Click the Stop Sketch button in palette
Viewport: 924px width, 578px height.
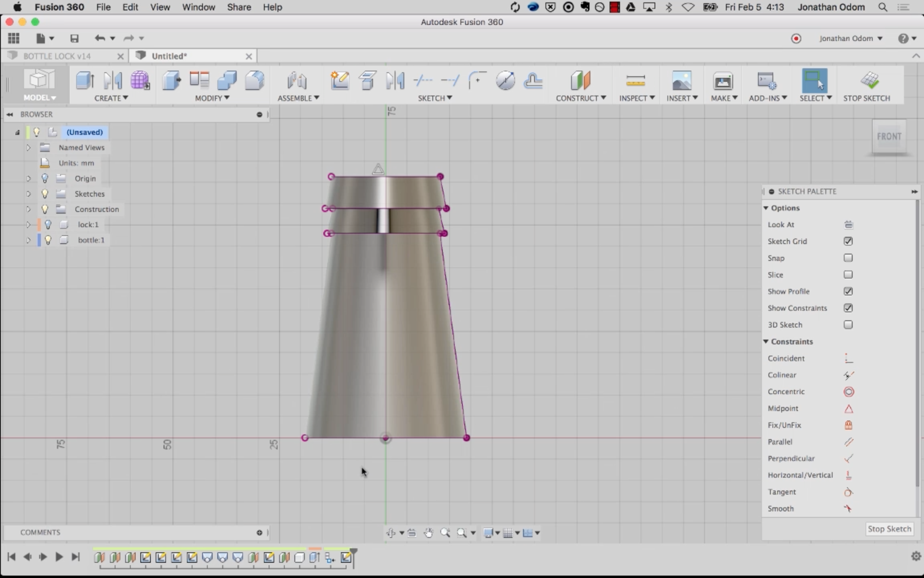[x=889, y=529]
